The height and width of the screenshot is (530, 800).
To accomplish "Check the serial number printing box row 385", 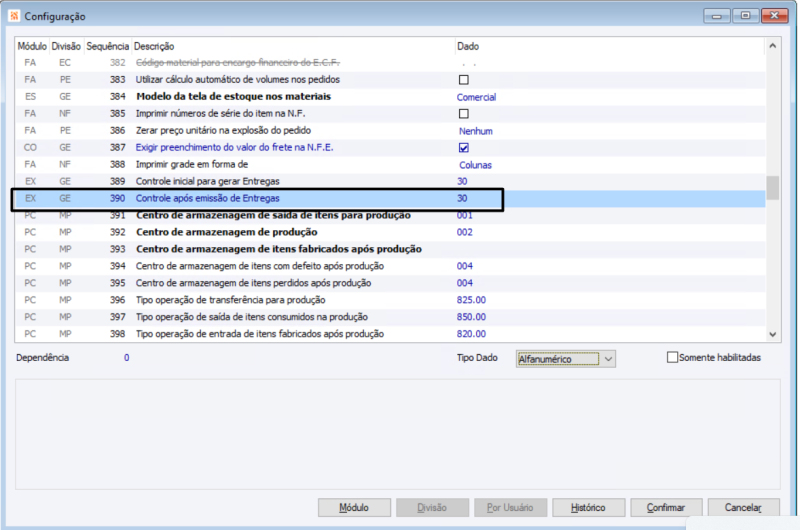I will (463, 114).
